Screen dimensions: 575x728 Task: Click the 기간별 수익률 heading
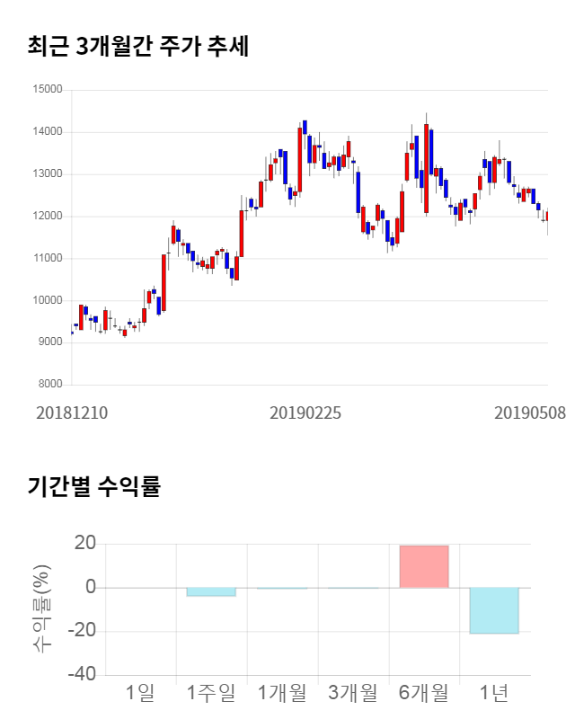[x=93, y=487]
